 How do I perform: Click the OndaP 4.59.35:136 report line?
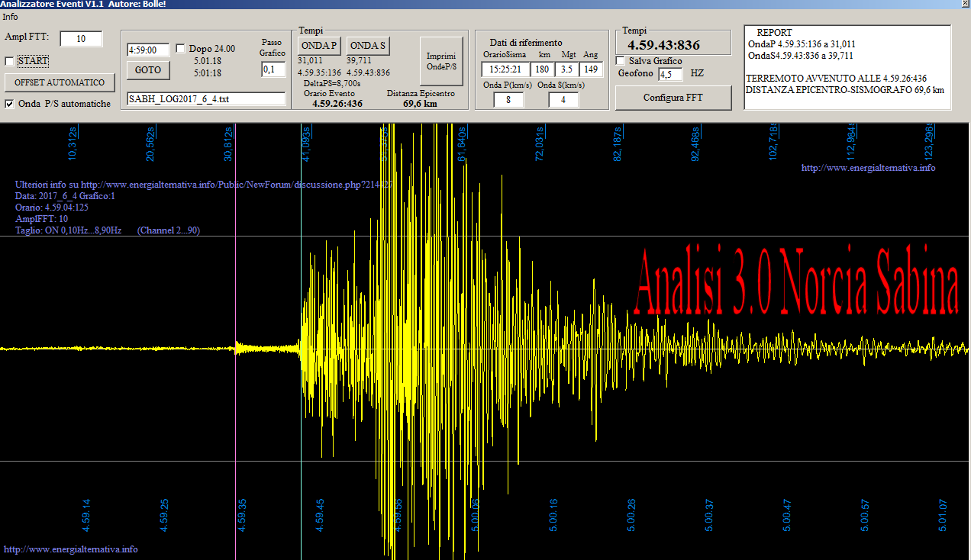[x=802, y=44]
